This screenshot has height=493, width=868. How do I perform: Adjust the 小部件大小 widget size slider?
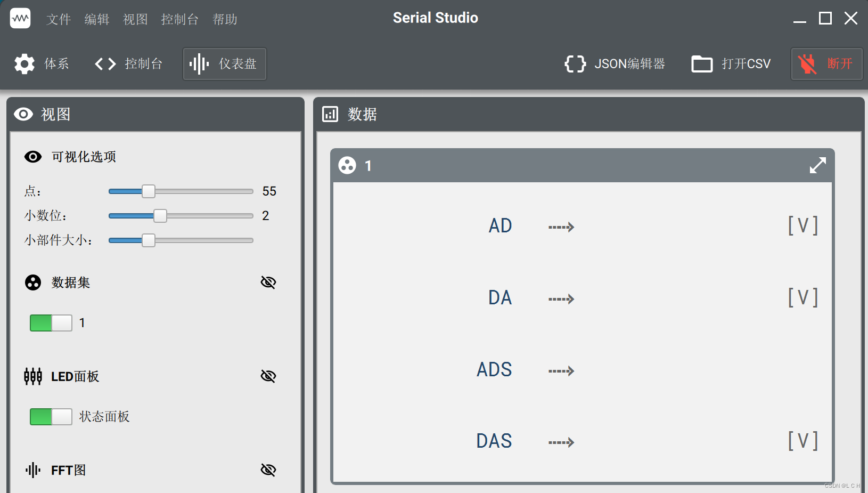point(181,240)
